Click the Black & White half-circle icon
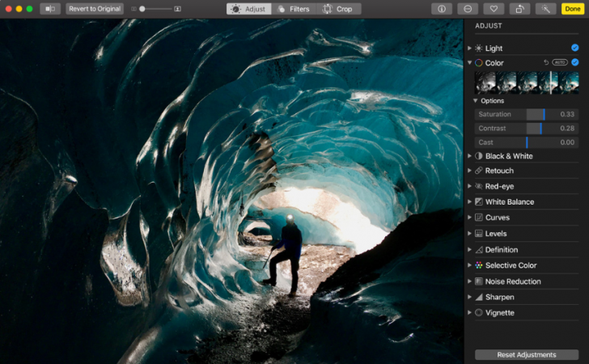Screen dimensions: 589x364 pos(479,156)
